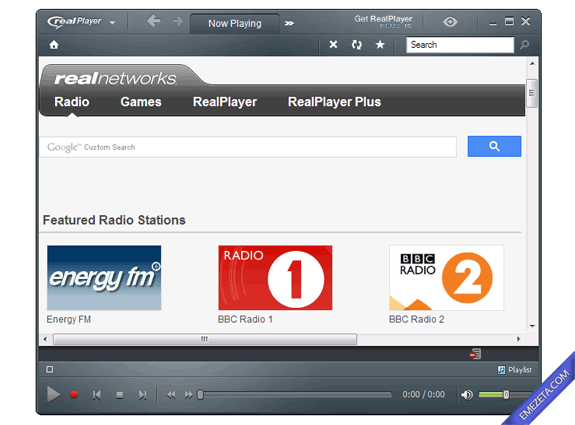Toggle the eye privacy icon
This screenshot has width=575, height=425.
tap(450, 22)
